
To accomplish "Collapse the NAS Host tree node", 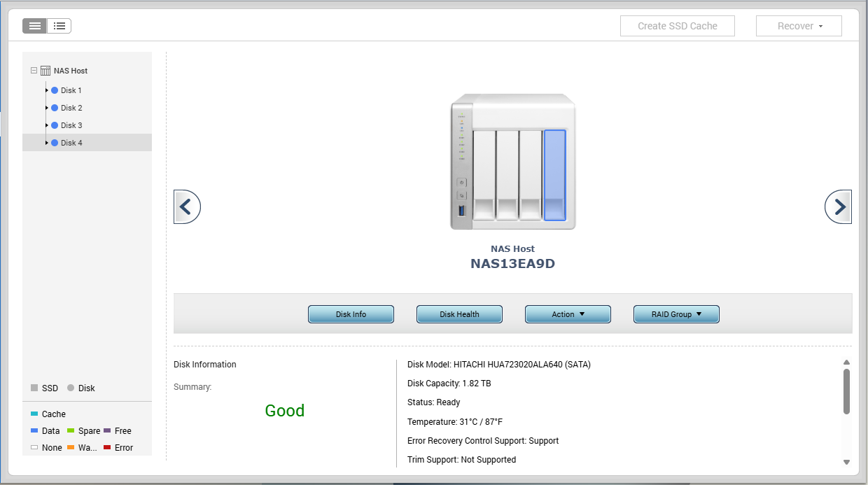I will tap(34, 71).
